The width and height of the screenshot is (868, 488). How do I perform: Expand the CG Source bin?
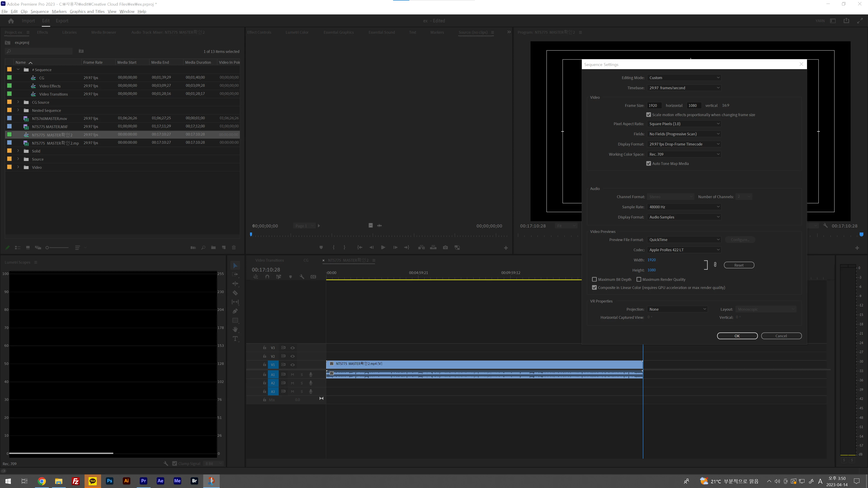tap(18, 102)
